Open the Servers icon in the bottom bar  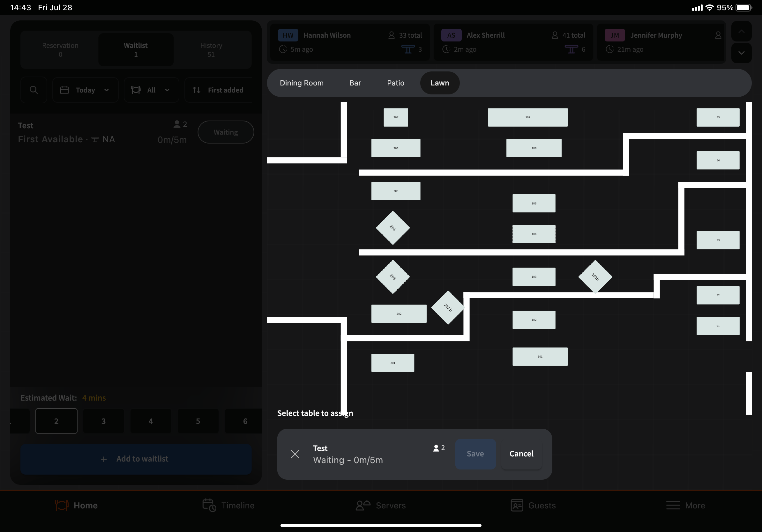363,505
